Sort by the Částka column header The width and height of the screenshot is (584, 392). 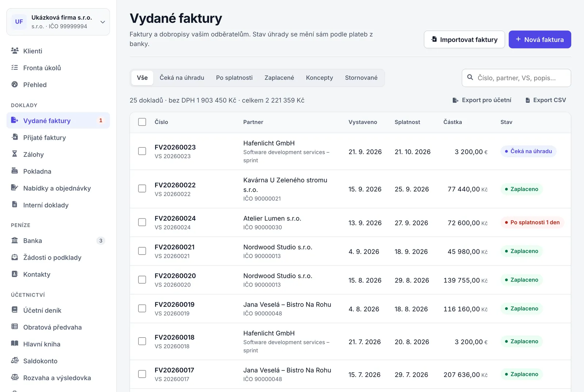click(453, 122)
